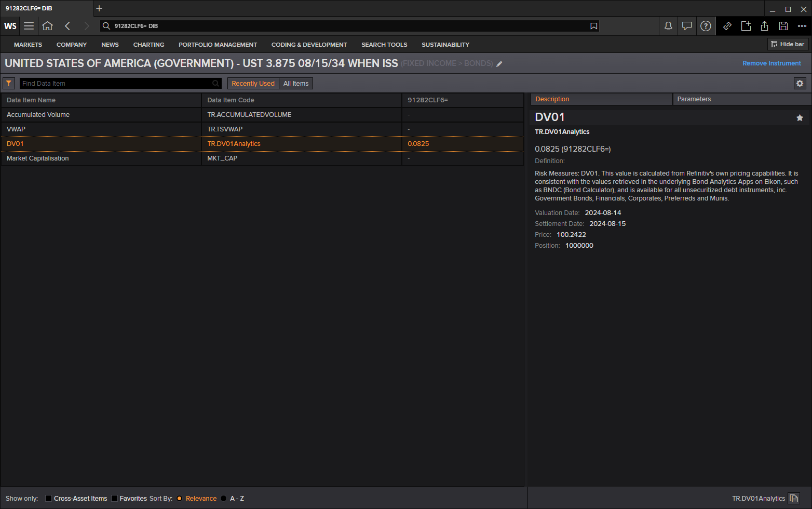Enable the Favorites checkbox
Viewport: 812px width, 509px height.
[114, 499]
